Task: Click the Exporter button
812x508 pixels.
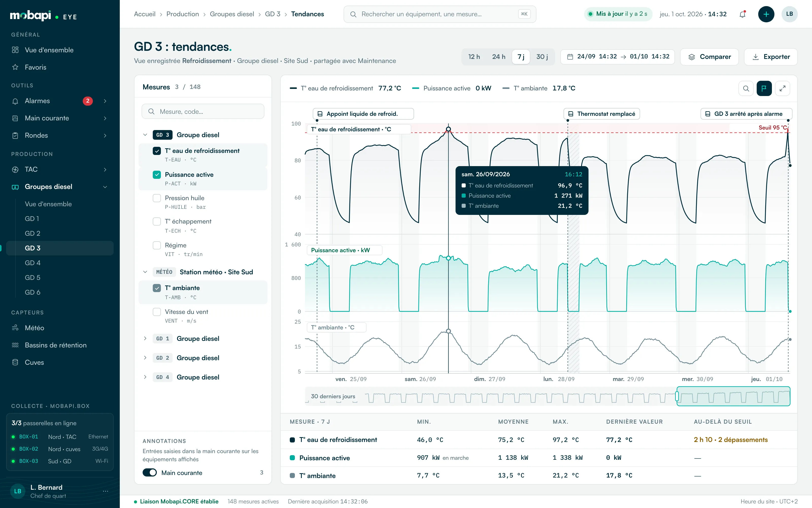Action: 771,57
